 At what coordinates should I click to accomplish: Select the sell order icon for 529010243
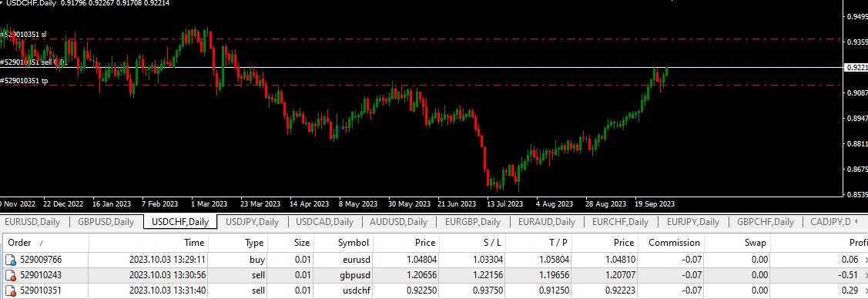(x=11, y=275)
